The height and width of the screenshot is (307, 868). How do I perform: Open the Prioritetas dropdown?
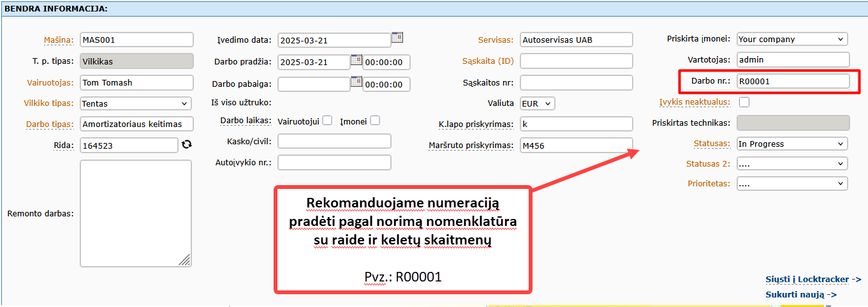tap(792, 183)
